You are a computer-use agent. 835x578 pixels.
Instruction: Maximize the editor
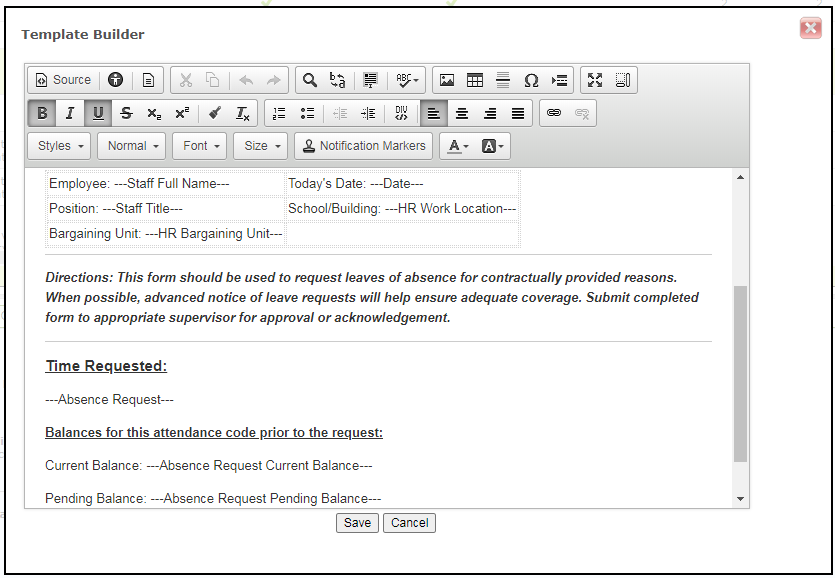click(595, 80)
